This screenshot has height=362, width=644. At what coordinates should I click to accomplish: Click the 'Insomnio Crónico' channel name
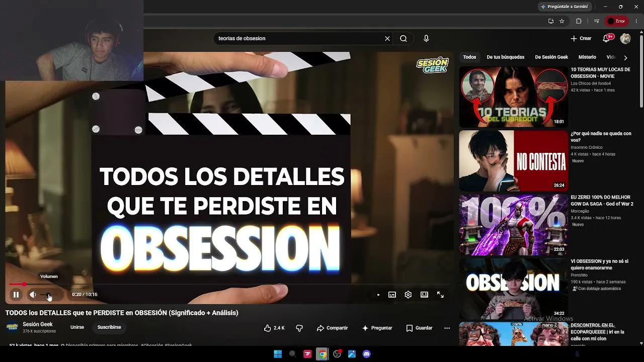(586, 147)
